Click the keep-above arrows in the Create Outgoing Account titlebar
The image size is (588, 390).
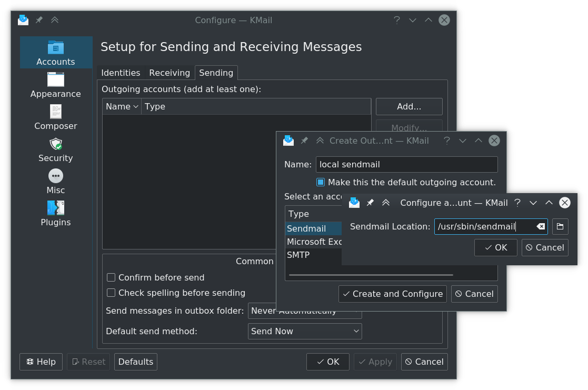point(320,141)
